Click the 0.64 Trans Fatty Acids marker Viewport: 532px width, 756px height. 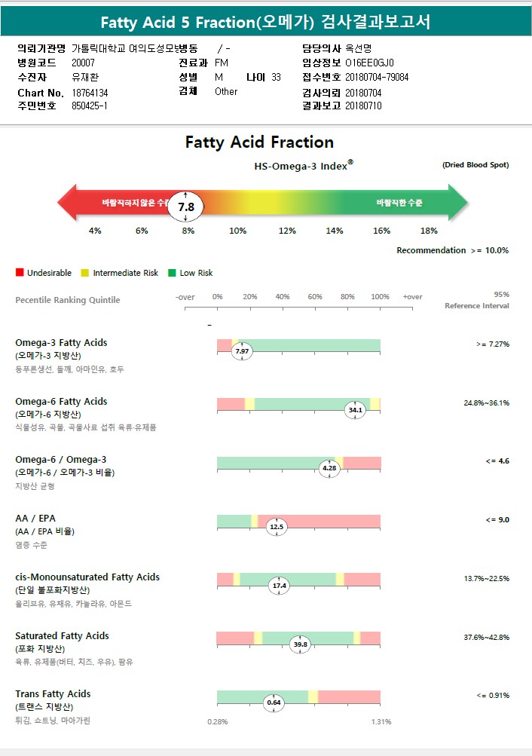coord(274,702)
